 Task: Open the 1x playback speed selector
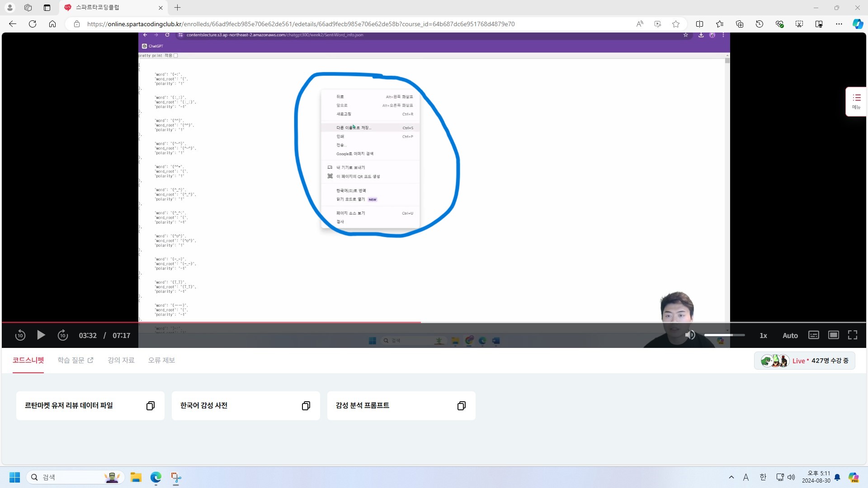tap(763, 335)
